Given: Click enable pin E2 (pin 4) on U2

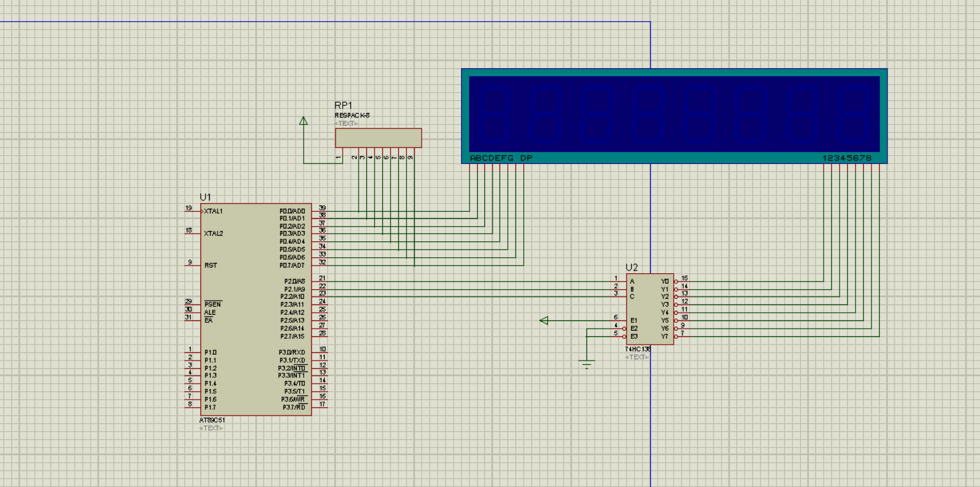Looking at the screenshot, I should point(618,328).
